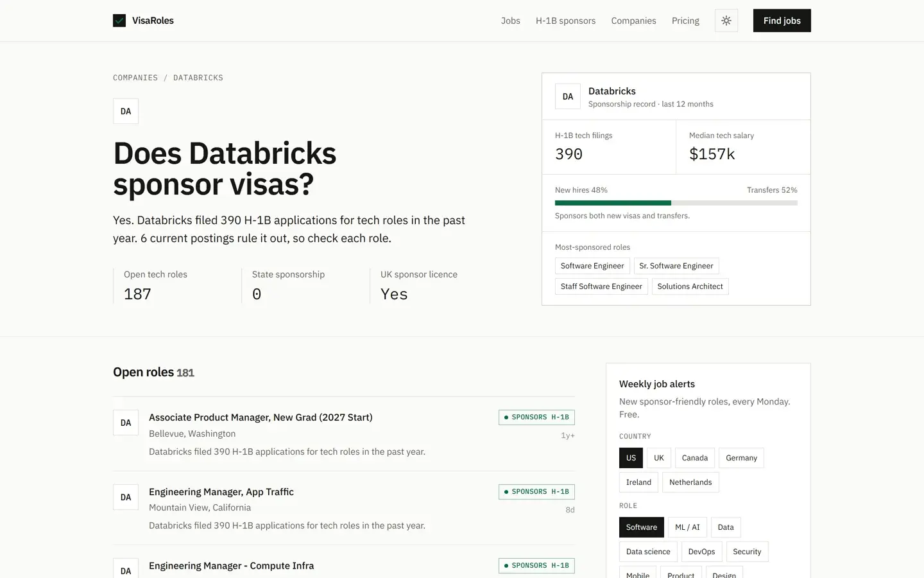Click the UK sponsor licence value Yes

pos(394,294)
